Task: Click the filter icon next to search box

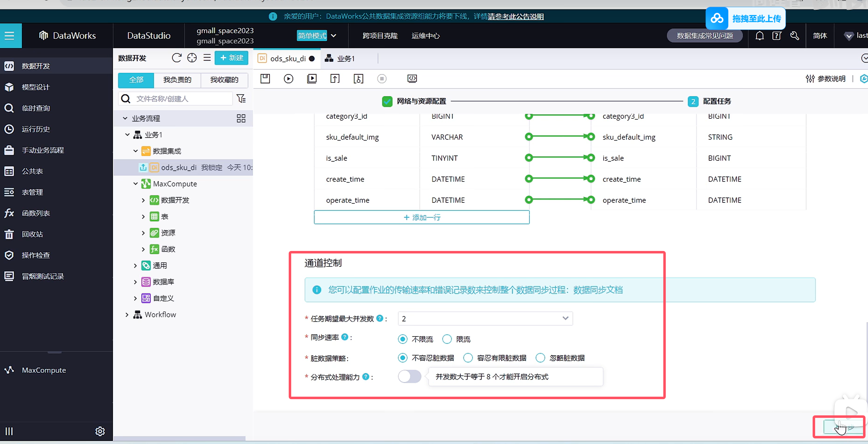Action: pyautogui.click(x=241, y=99)
